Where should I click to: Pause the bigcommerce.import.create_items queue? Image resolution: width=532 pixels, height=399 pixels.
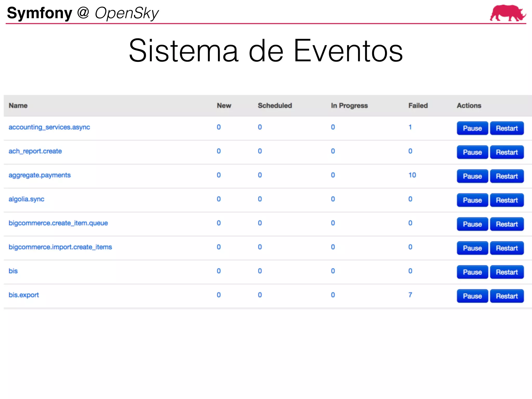point(472,248)
